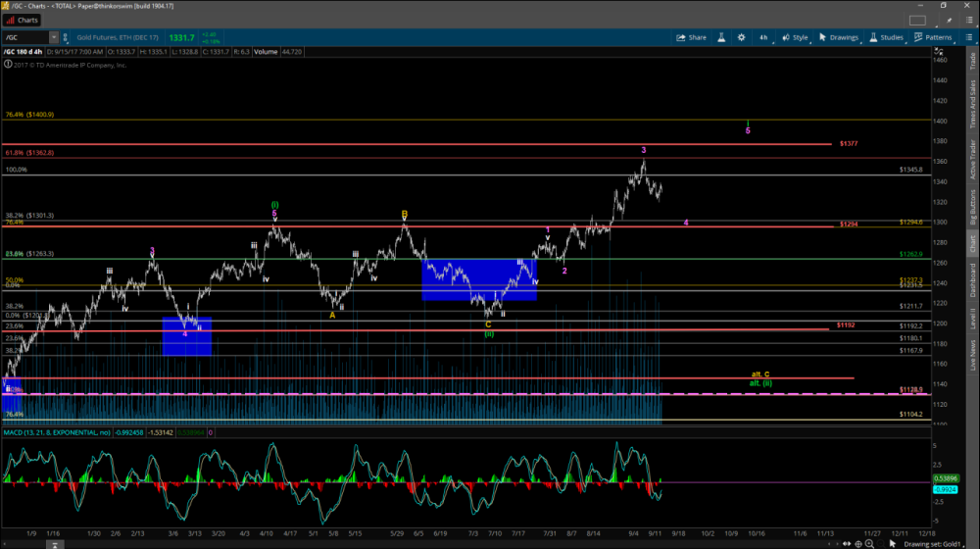The image size is (980, 549).
Task: Click the Charts tab button
Action: click(23, 20)
